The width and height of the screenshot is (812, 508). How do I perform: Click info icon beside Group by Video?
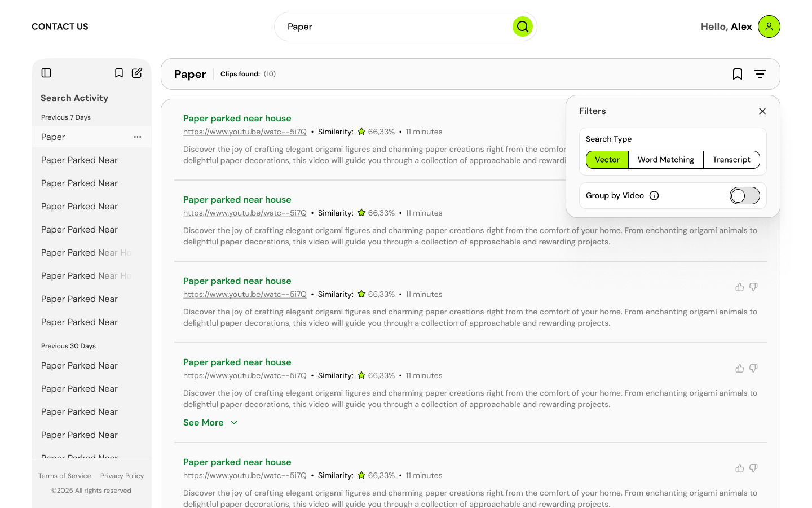click(x=654, y=196)
